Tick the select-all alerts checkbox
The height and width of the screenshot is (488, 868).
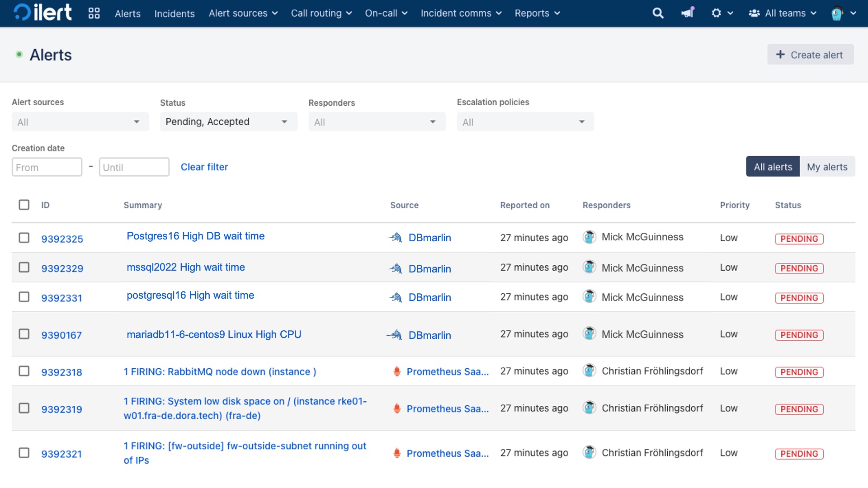click(x=24, y=205)
